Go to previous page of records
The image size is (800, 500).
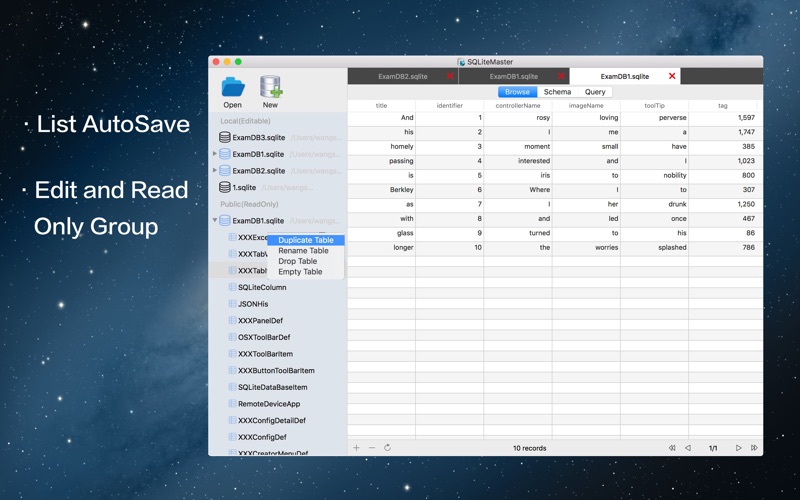click(x=688, y=448)
